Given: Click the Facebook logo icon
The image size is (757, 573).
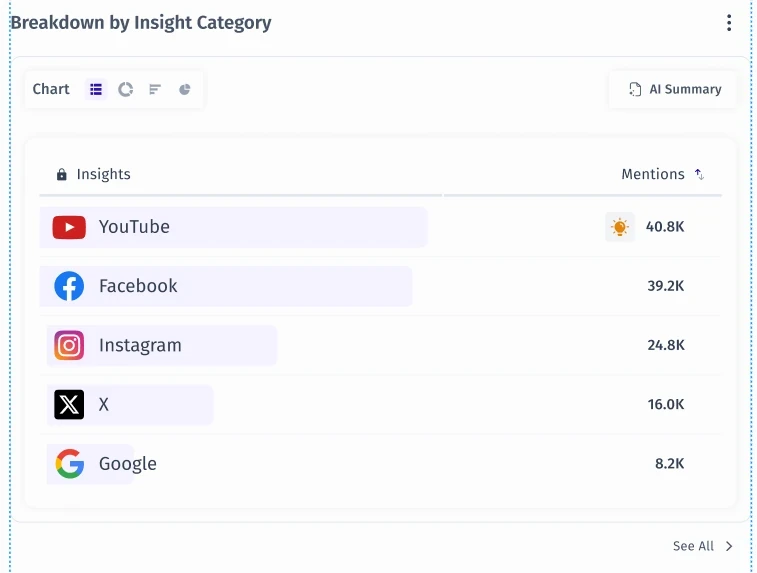Looking at the screenshot, I should tap(69, 286).
